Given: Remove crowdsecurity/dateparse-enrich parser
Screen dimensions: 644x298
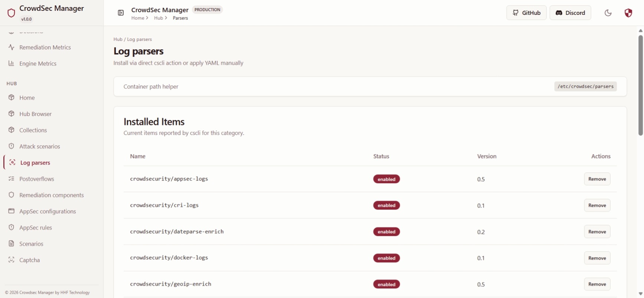Looking at the screenshot, I should coord(597,231).
